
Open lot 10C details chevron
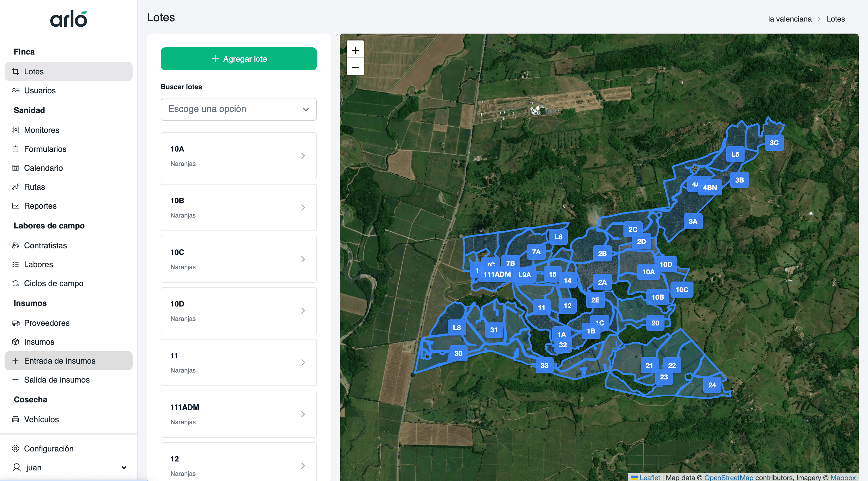(x=303, y=259)
